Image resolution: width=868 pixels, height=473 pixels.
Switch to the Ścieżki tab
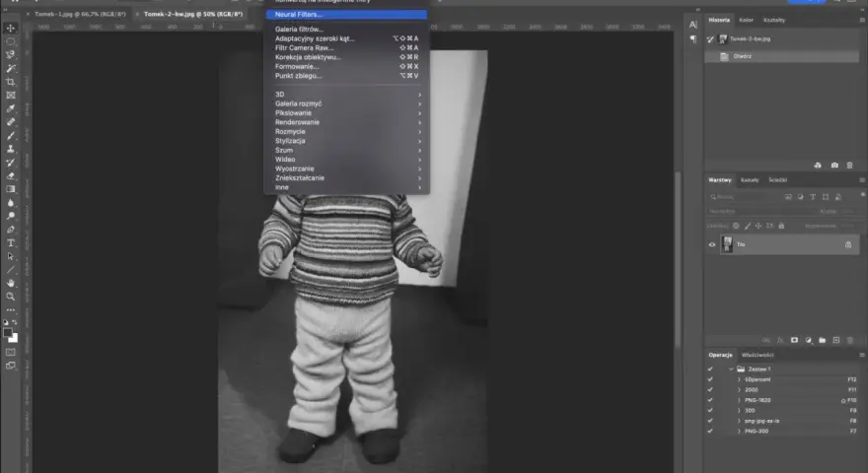coord(778,179)
